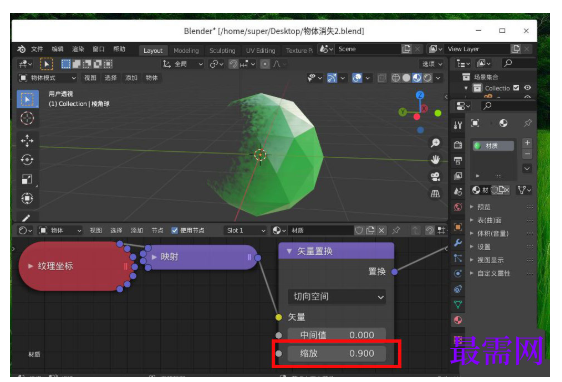Open the 窗口 window menu
562x382 pixels.
[x=99, y=49]
